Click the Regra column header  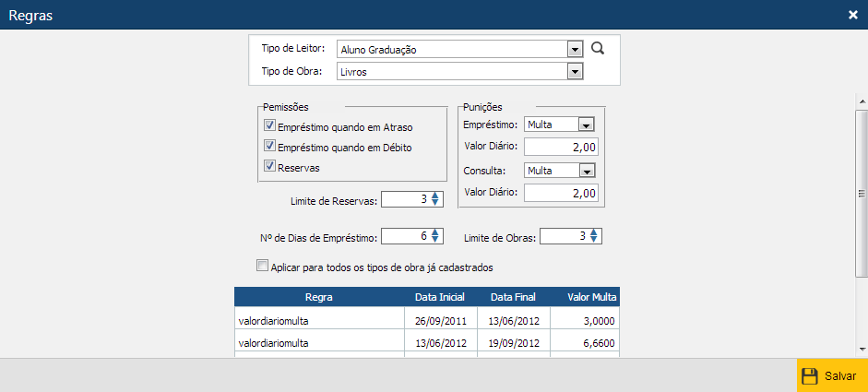[318, 297]
